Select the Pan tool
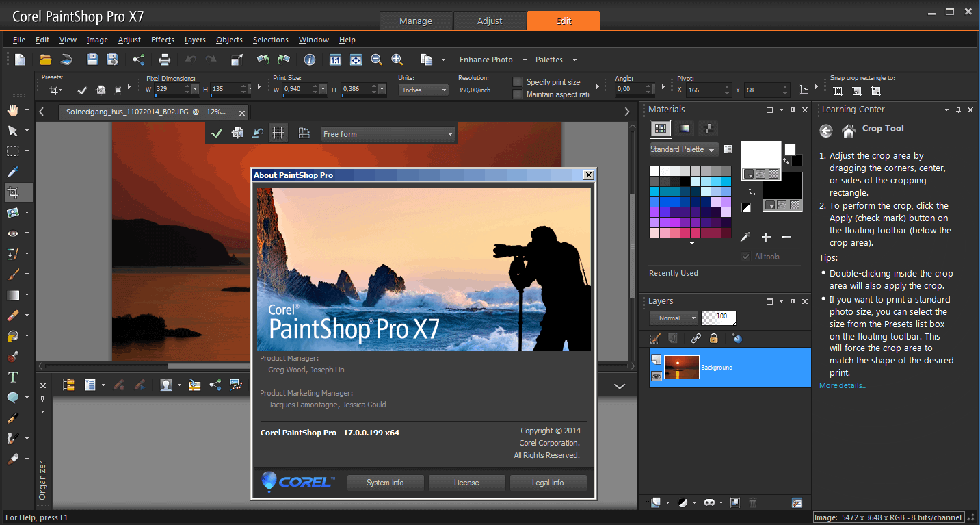This screenshot has height=525, width=980. pos(12,110)
